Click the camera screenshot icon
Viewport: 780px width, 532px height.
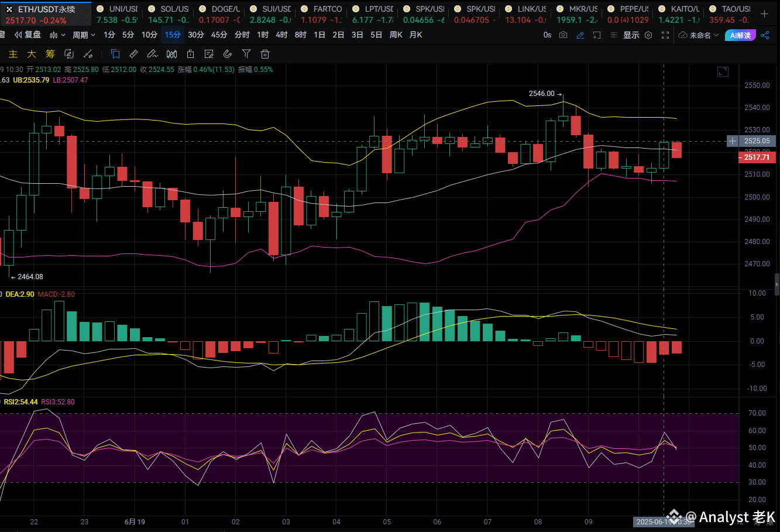pos(563,35)
